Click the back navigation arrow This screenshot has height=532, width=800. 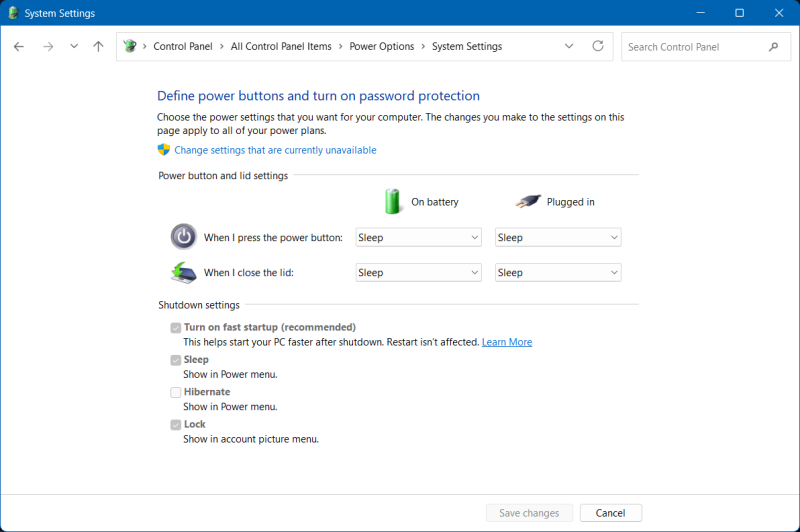(19, 47)
